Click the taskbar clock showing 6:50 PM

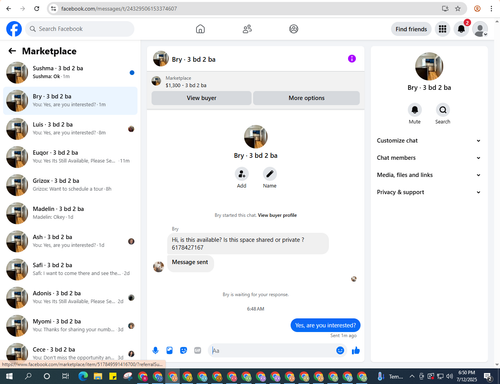[466, 377]
